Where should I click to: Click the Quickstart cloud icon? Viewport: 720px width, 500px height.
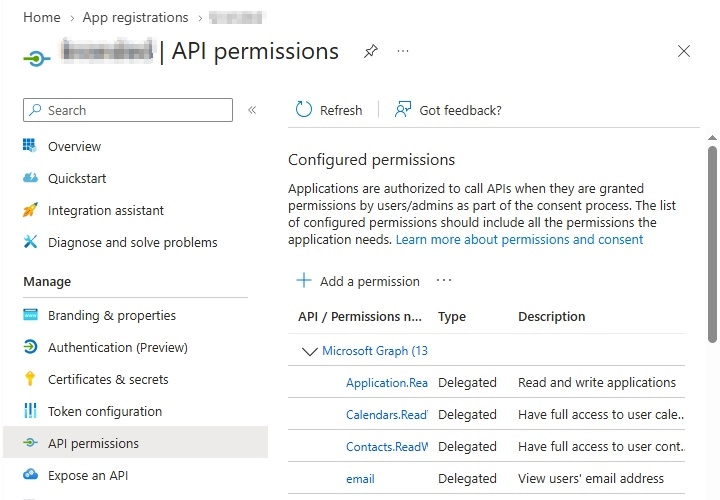click(30, 178)
